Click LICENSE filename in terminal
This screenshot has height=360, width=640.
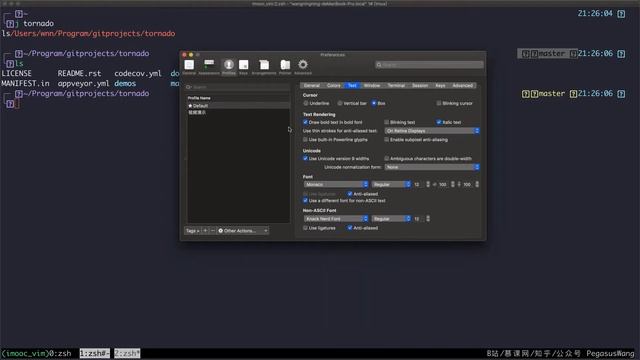tap(16, 73)
